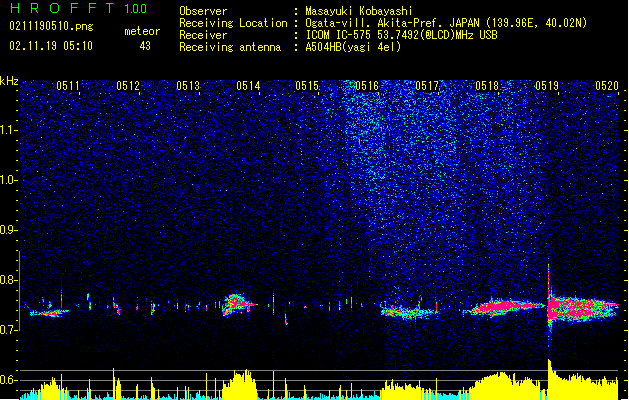Click the 0.9 kHz axis label
629x400 pixels.
click(x=9, y=230)
